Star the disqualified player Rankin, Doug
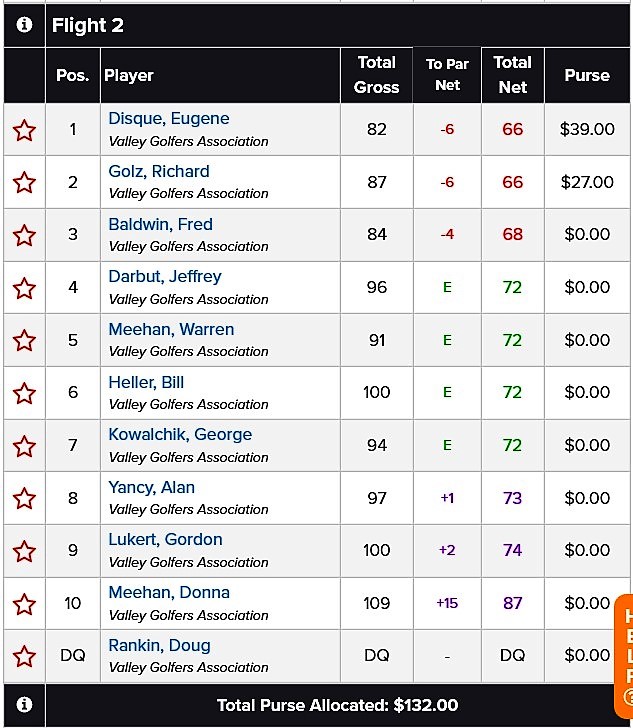 pos(24,656)
